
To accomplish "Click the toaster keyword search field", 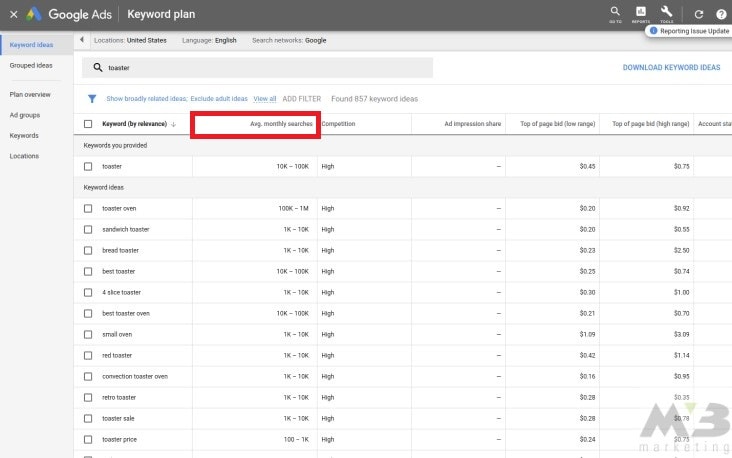I will click(257, 68).
